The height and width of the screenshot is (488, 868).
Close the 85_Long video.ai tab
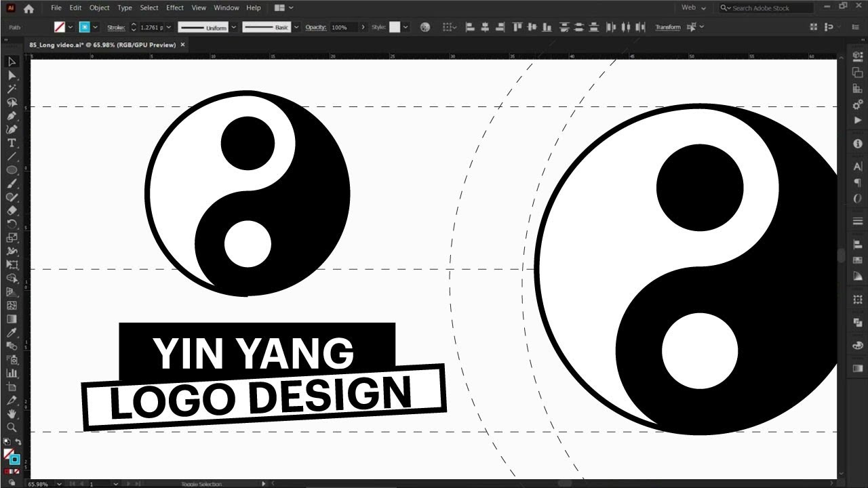(x=182, y=45)
